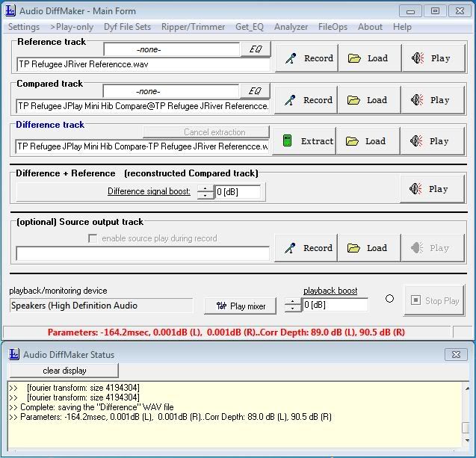Minimize the Audio DiffMaker Main Form window
The image size is (476, 458).
point(410,11)
